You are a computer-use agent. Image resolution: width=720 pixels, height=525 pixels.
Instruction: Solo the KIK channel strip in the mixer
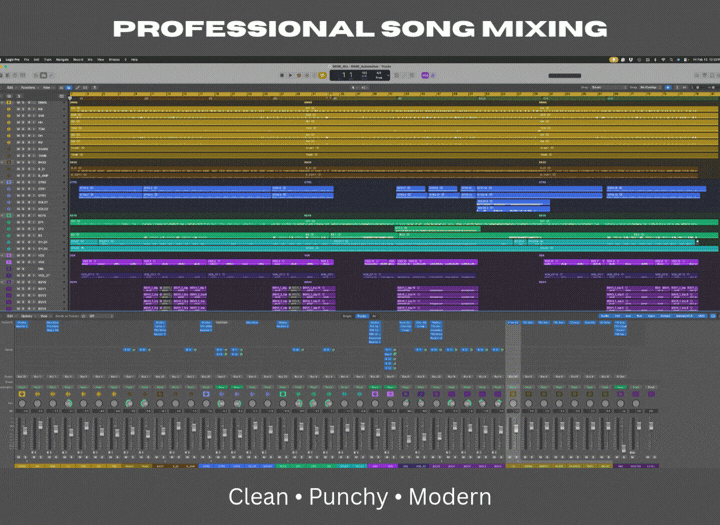point(40,457)
